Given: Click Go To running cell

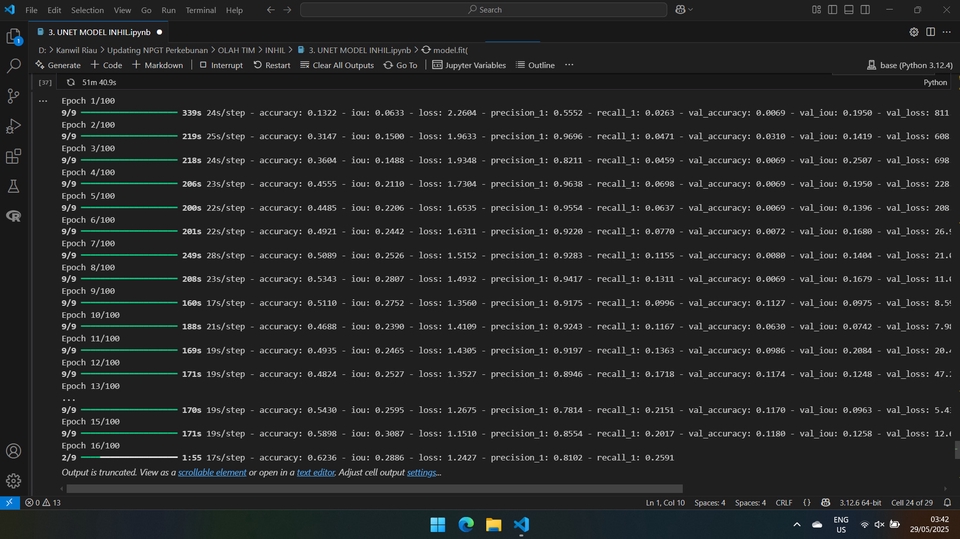Looking at the screenshot, I should (x=400, y=65).
